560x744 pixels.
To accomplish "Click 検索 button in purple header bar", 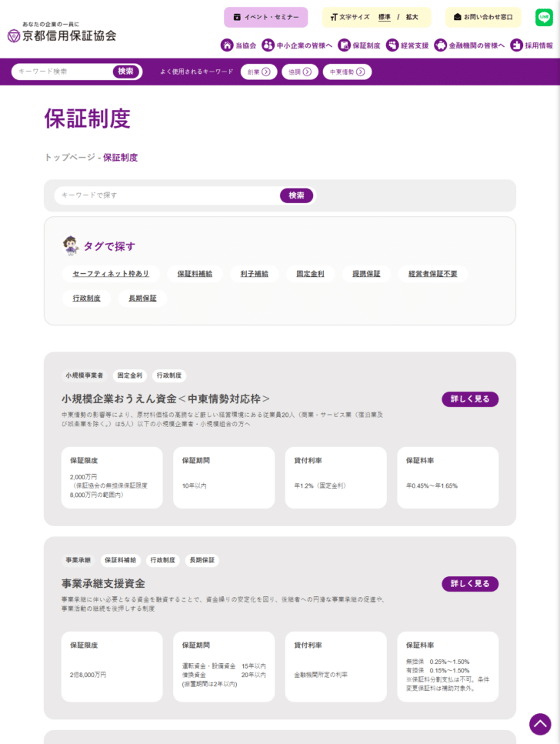I will tap(125, 72).
